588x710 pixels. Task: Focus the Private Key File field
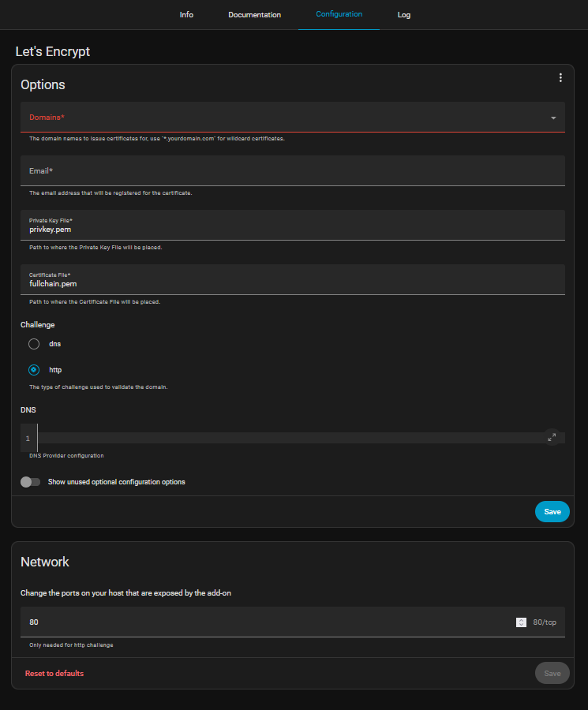pyautogui.click(x=292, y=229)
